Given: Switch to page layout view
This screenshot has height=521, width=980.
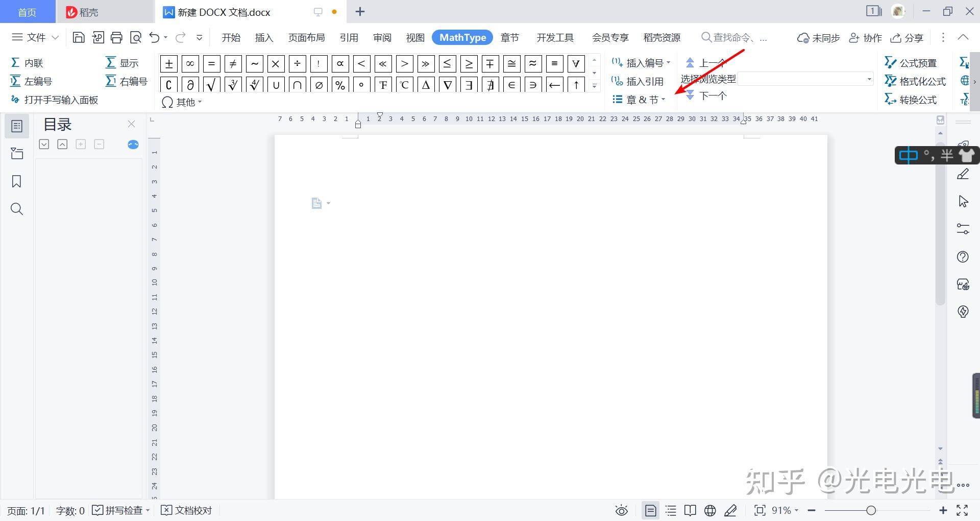Looking at the screenshot, I should 650,510.
